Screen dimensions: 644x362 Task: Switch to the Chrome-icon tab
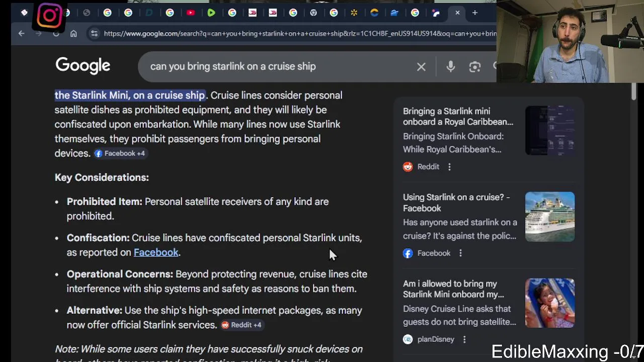pyautogui.click(x=313, y=13)
